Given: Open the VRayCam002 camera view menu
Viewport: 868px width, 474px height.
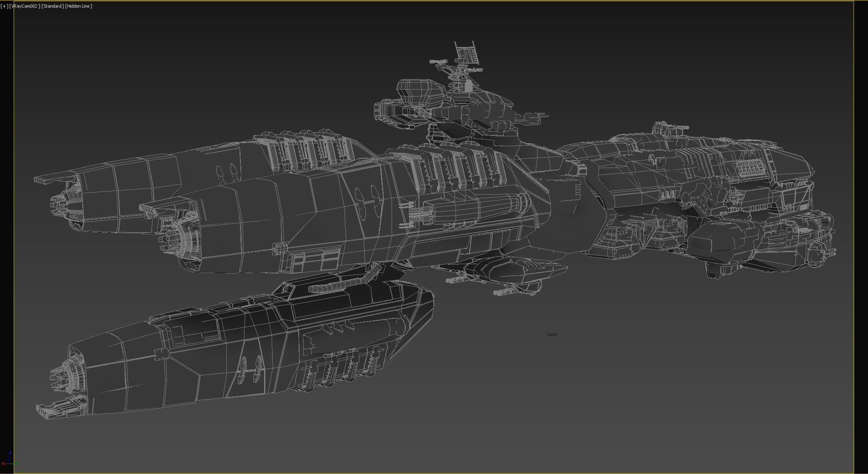Looking at the screenshot, I should [25, 6].
